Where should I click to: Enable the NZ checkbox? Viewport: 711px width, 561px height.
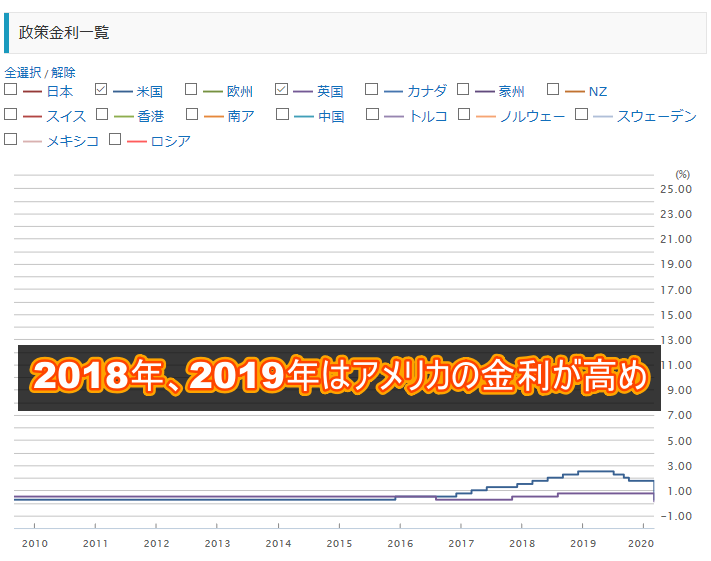[553, 89]
